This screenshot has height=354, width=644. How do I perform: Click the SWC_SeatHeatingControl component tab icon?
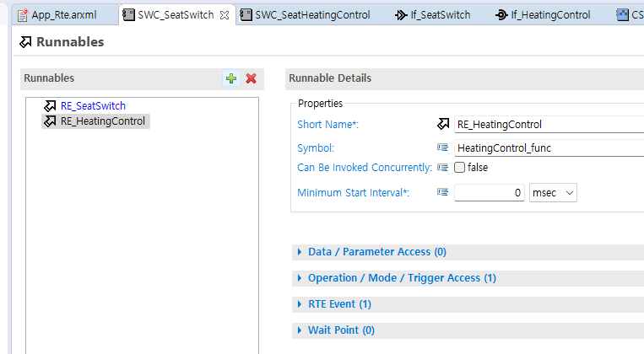246,15
